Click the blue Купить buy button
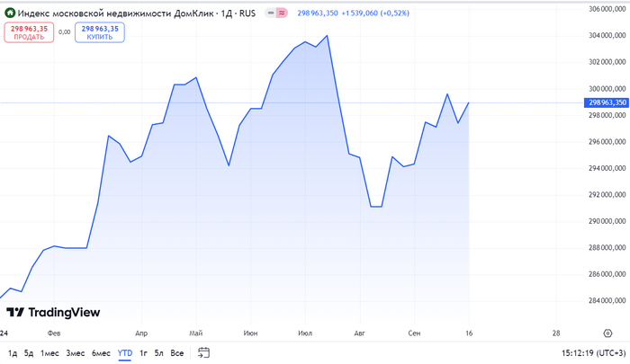Image resolution: width=630 pixels, height=364 pixels. coord(100,32)
